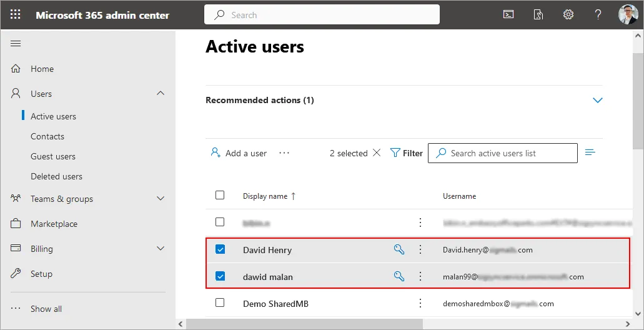Image resolution: width=644 pixels, height=330 pixels.
Task: Click Show all in the sidebar
Action: pos(46,309)
